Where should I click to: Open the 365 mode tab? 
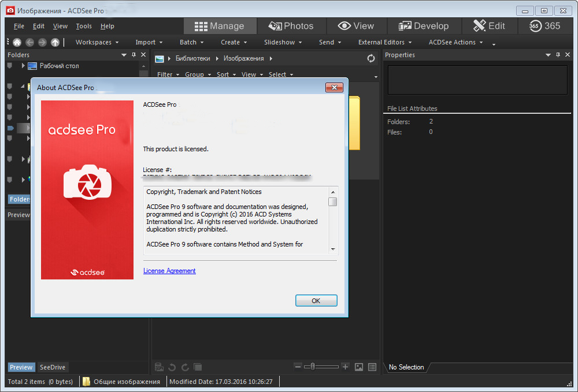(x=545, y=26)
